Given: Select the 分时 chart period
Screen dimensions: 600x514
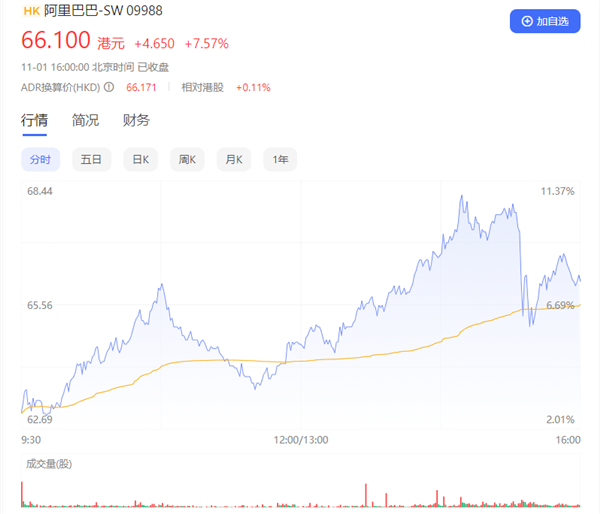Looking at the screenshot, I should point(41,159).
